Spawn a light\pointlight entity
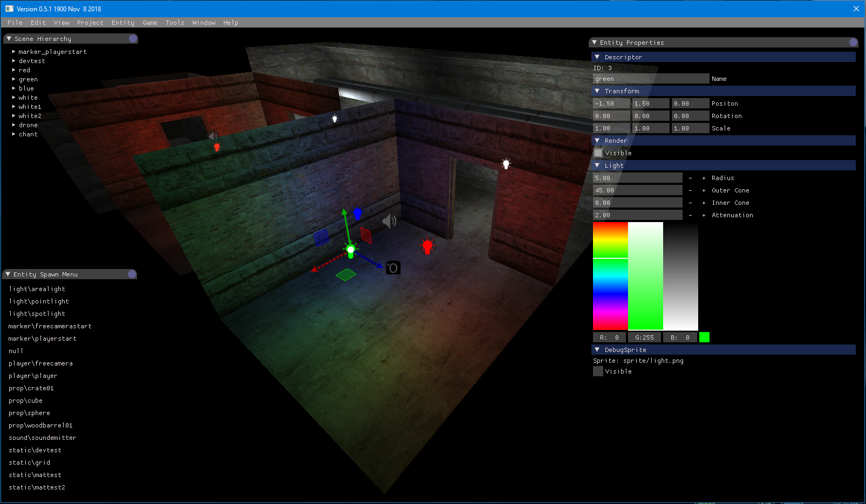Screen dimensions: 866x504 pyautogui.click(x=39, y=301)
